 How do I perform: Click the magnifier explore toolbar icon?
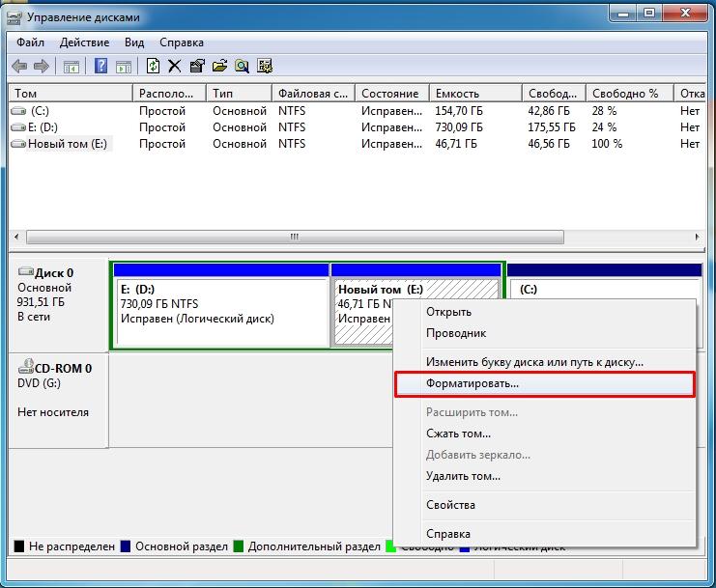(242, 67)
